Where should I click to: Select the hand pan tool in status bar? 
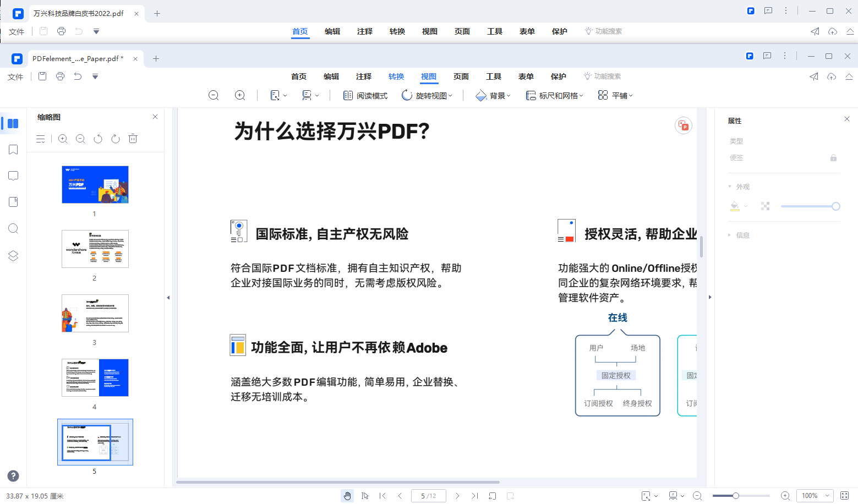tap(347, 495)
